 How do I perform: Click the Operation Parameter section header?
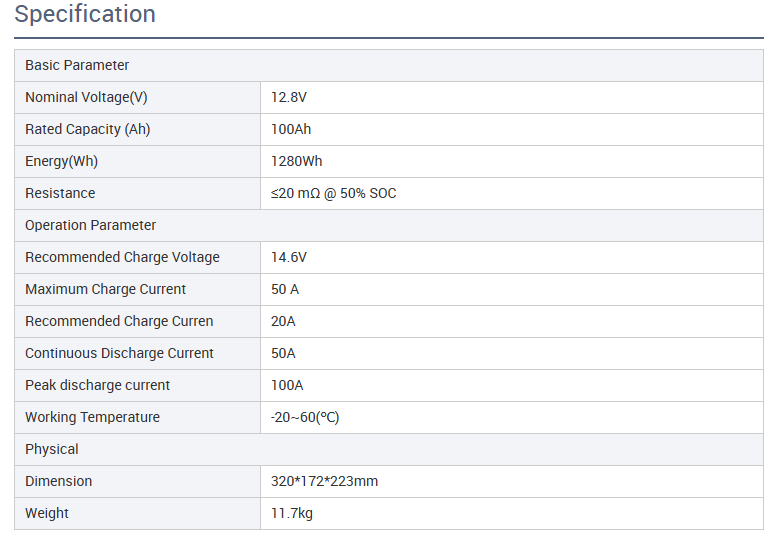tap(90, 225)
